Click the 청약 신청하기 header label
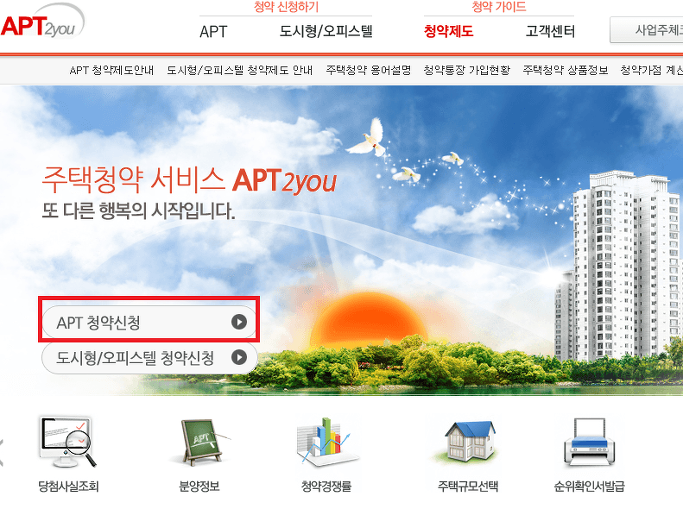Image resolution: width=683 pixels, height=515 pixels. point(286,7)
